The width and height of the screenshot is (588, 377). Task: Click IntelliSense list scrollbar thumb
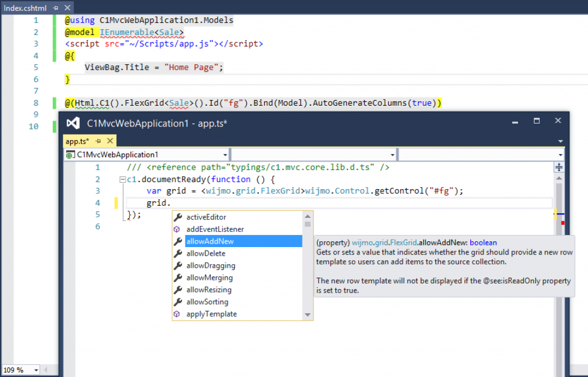[x=308, y=224]
